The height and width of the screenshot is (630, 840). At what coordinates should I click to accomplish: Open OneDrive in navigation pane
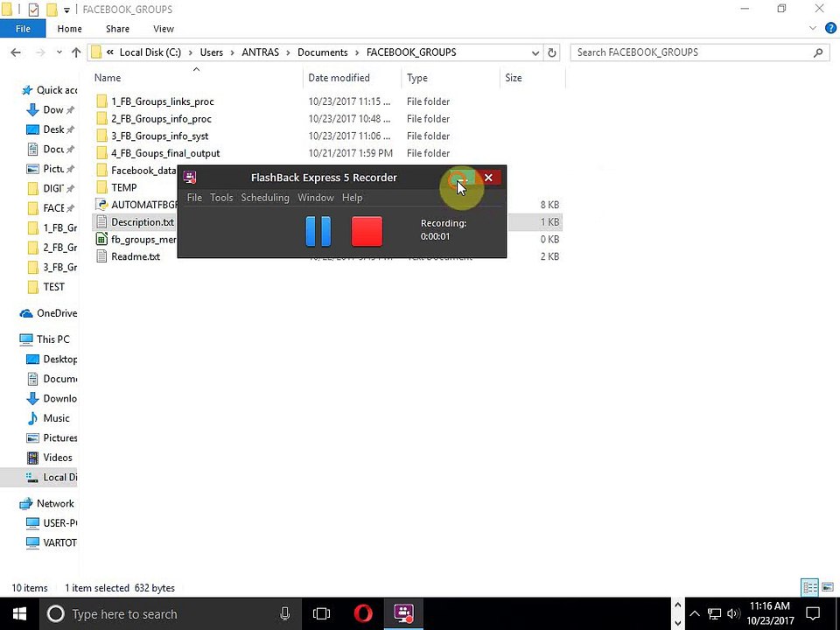pos(57,313)
